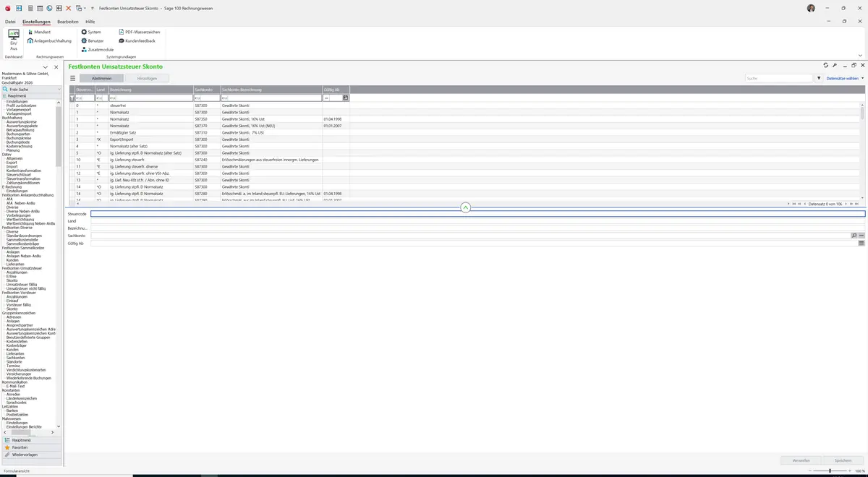This screenshot has width=868, height=477.
Task: Click the calculator icon in quick access toolbar
Action: [x=30, y=8]
